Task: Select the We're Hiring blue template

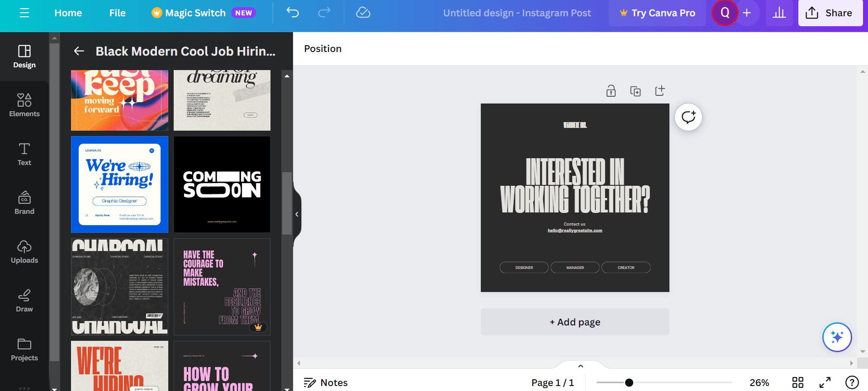Action: pos(119,184)
